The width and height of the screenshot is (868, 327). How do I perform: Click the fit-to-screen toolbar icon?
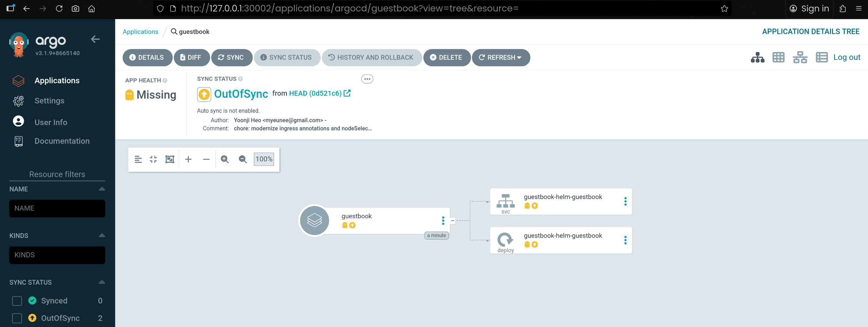click(170, 159)
